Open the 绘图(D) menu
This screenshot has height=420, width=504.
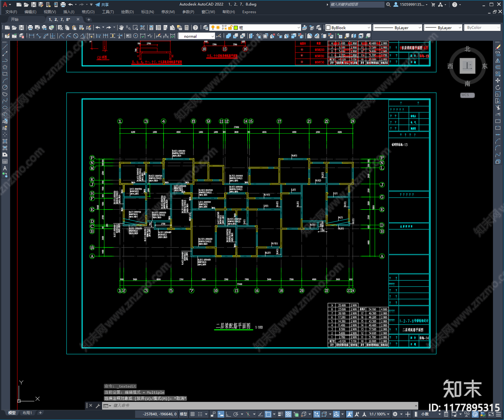pyautogui.click(x=127, y=12)
